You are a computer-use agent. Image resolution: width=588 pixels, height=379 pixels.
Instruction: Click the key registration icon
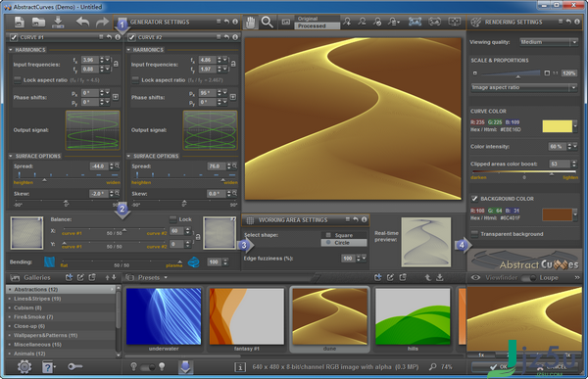(74, 366)
